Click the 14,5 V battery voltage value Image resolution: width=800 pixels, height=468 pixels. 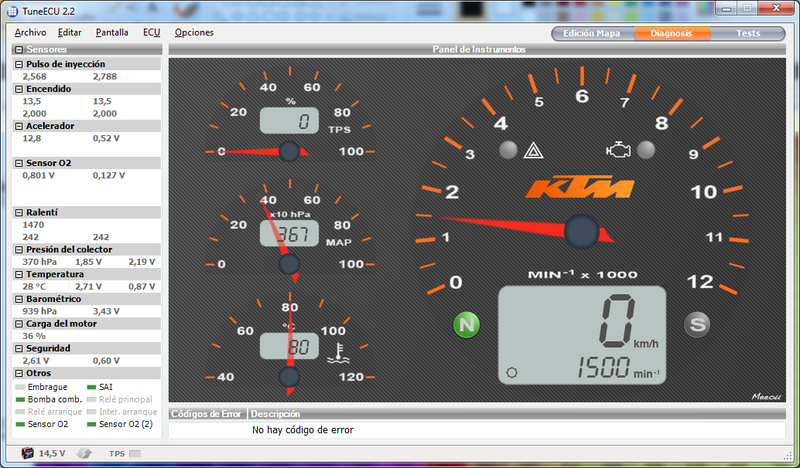[x=52, y=453]
